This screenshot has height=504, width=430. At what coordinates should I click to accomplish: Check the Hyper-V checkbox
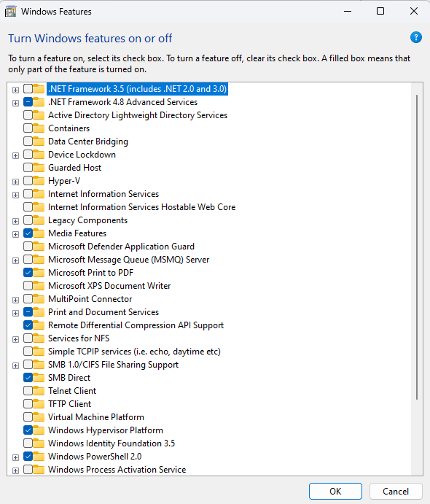point(28,181)
